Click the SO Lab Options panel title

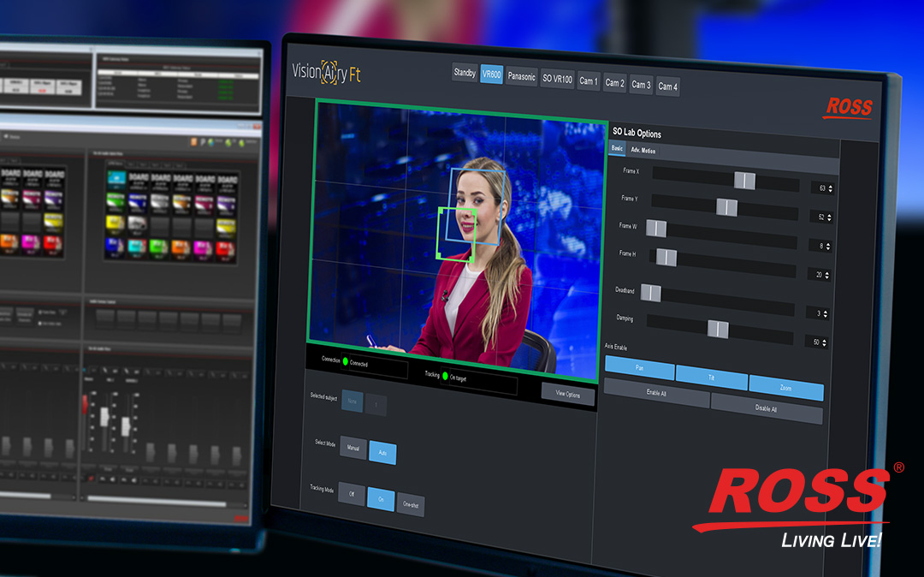coord(637,133)
